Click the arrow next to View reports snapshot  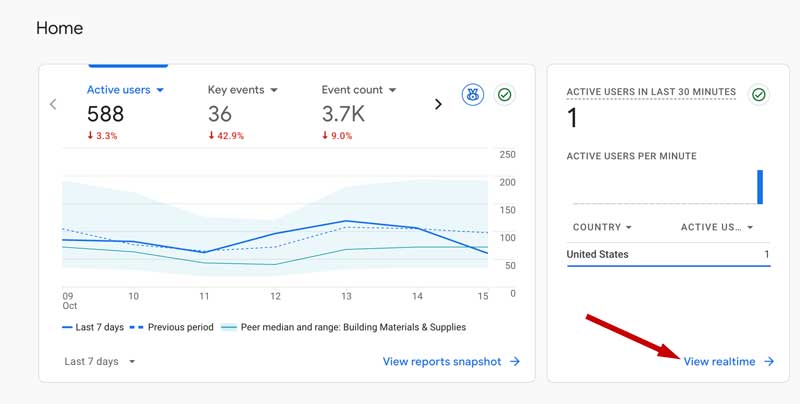point(515,362)
